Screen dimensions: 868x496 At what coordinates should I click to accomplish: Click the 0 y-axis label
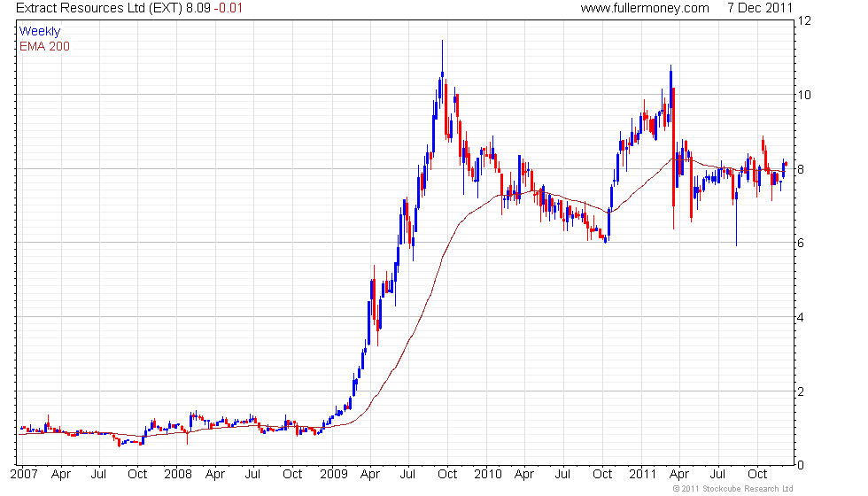click(x=801, y=466)
